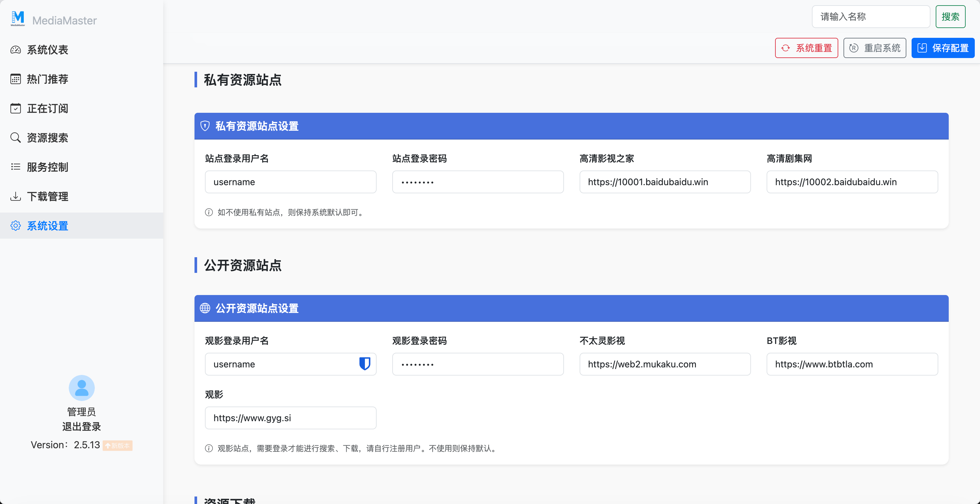Focus the 不太灵影视 URL field
This screenshot has width=980, height=504.
click(x=665, y=364)
